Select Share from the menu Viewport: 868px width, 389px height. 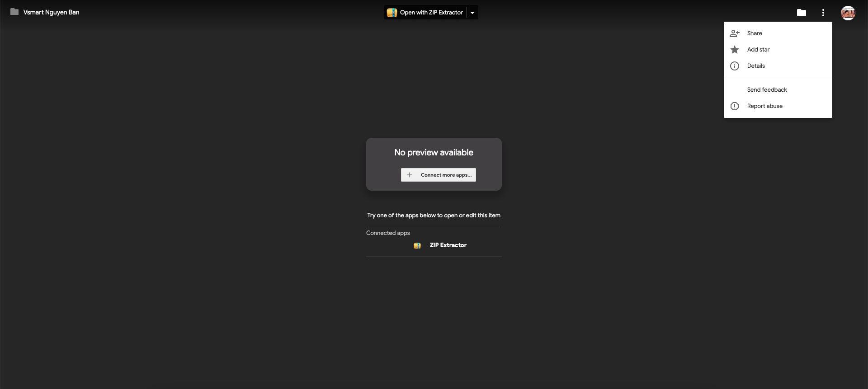755,33
